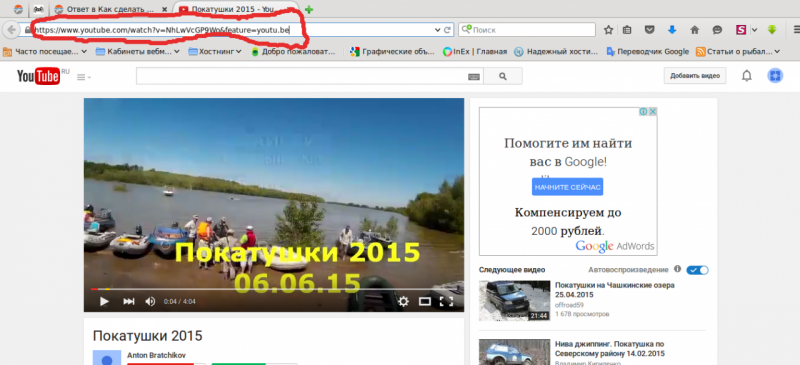Skip to next video in player
This screenshot has width=800, height=365.
(x=129, y=302)
